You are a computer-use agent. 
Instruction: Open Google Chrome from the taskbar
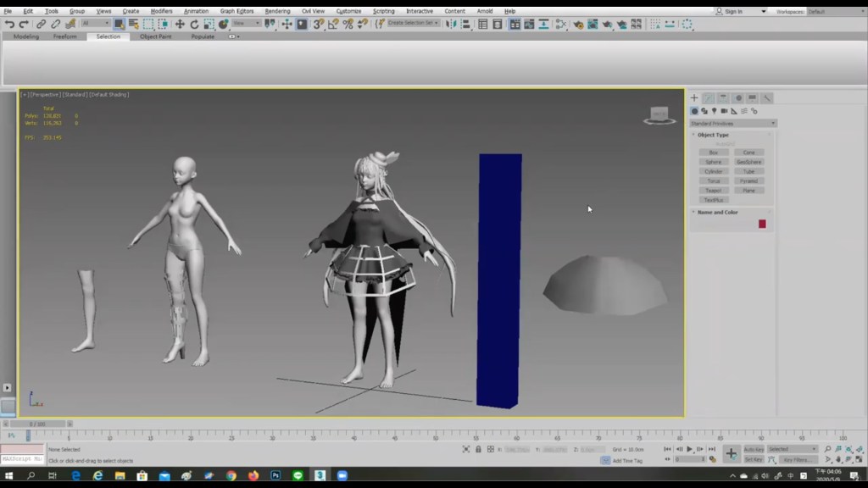[x=231, y=476]
